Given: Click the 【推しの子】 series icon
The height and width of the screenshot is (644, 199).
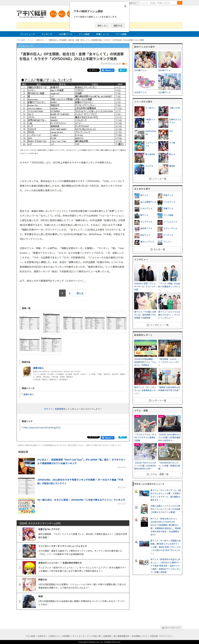Looking at the screenshot, I should tap(163, 111).
